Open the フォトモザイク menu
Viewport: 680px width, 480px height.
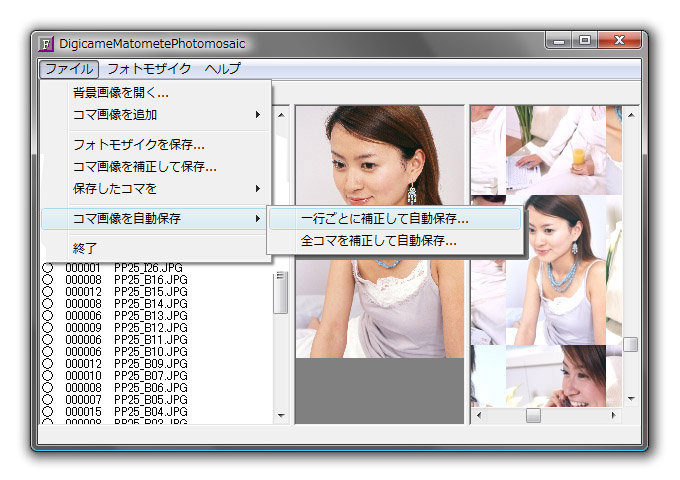click(149, 69)
